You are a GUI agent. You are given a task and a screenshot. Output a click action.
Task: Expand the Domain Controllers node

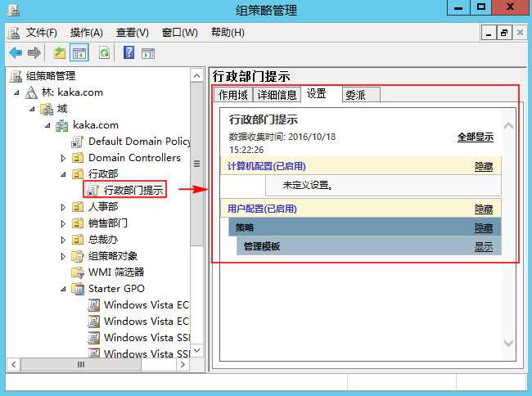click(x=63, y=158)
